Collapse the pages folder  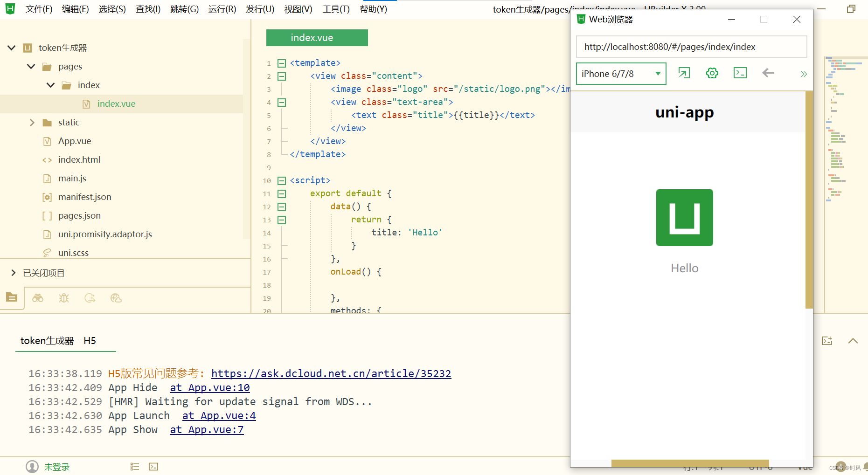click(x=31, y=66)
